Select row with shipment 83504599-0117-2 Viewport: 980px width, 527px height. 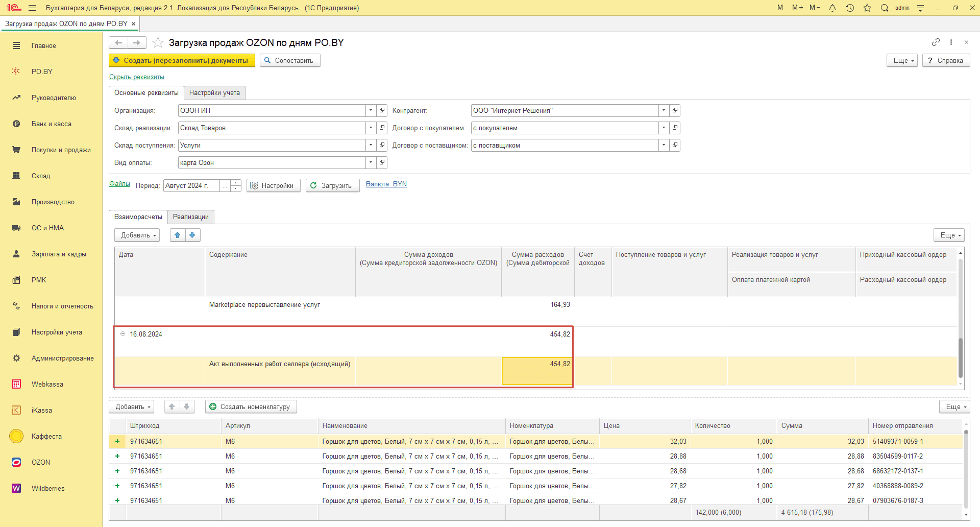(536, 456)
